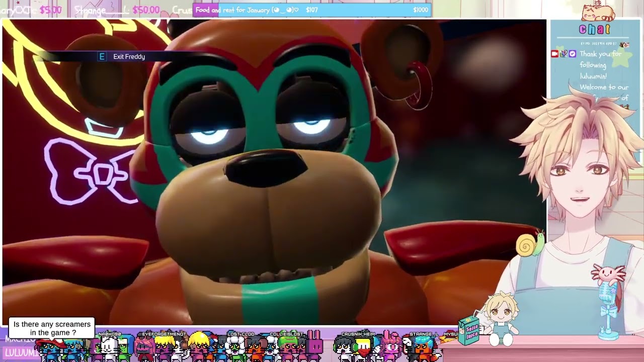This screenshot has width=644, height=362.
Task: Click the $107 raised amount
Action: (312, 10)
